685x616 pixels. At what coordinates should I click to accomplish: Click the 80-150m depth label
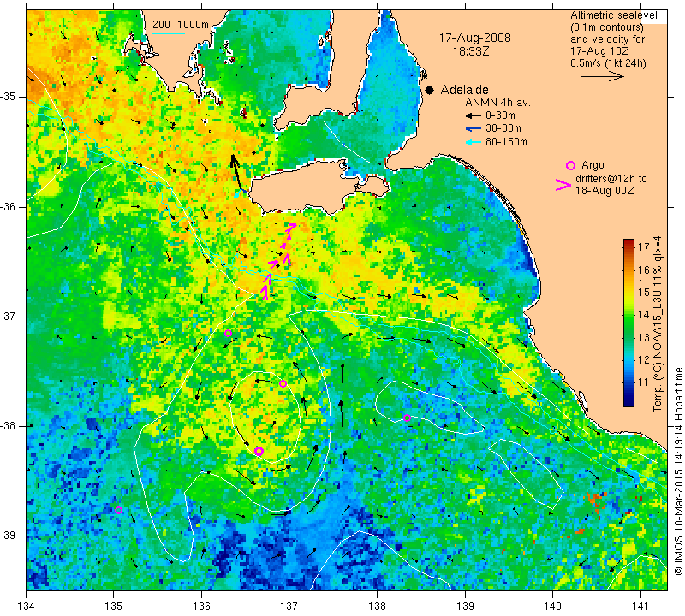pyautogui.click(x=506, y=142)
